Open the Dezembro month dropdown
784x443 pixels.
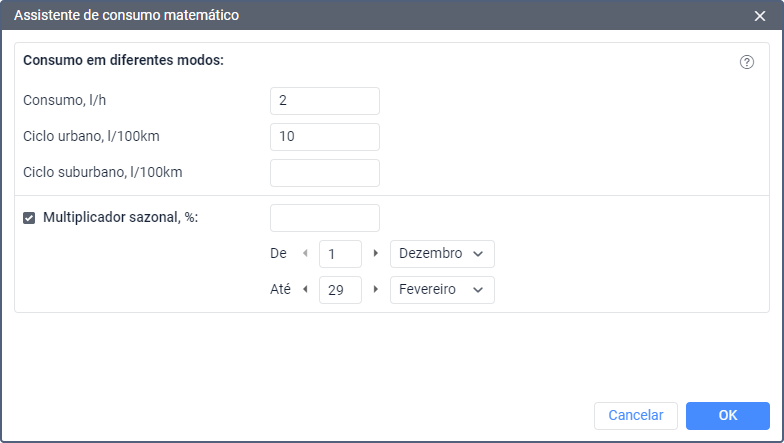(442, 254)
